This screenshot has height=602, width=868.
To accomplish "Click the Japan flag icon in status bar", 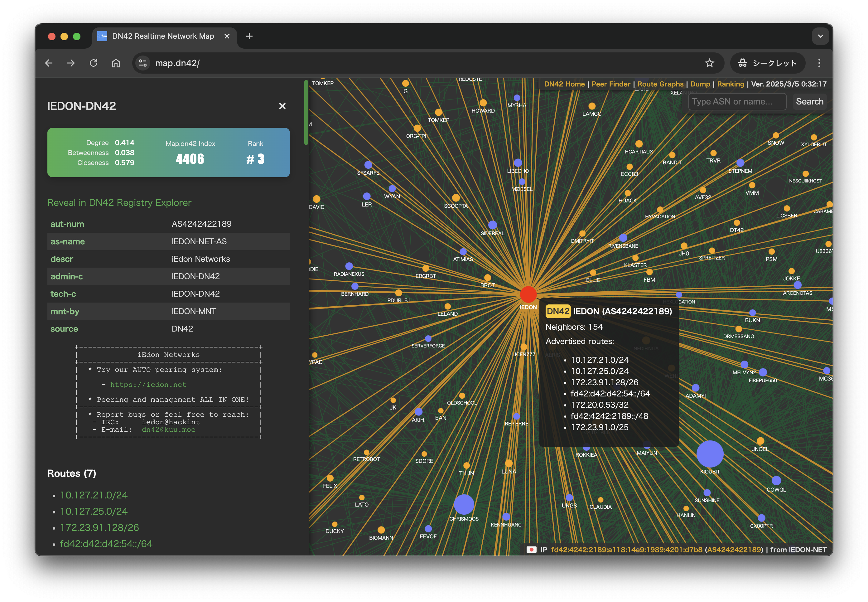I will (x=531, y=550).
